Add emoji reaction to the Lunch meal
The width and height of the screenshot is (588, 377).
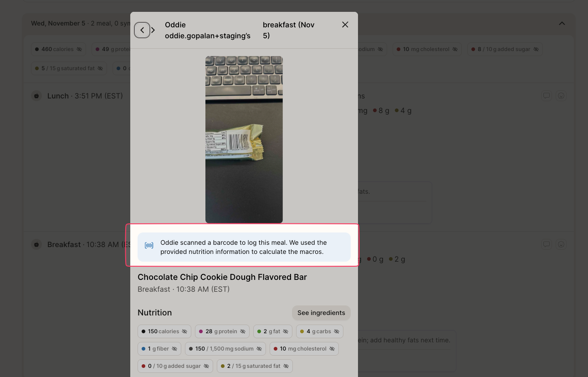pos(561,96)
